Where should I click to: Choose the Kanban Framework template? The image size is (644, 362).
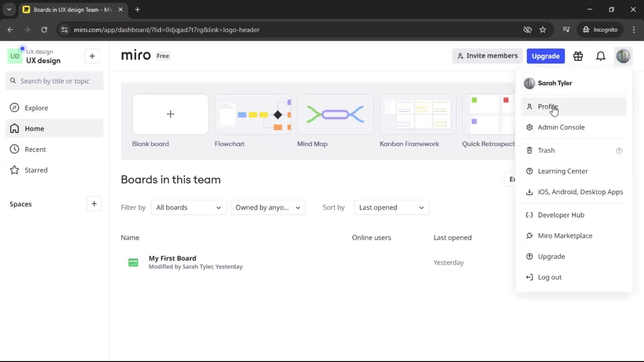pos(418,114)
